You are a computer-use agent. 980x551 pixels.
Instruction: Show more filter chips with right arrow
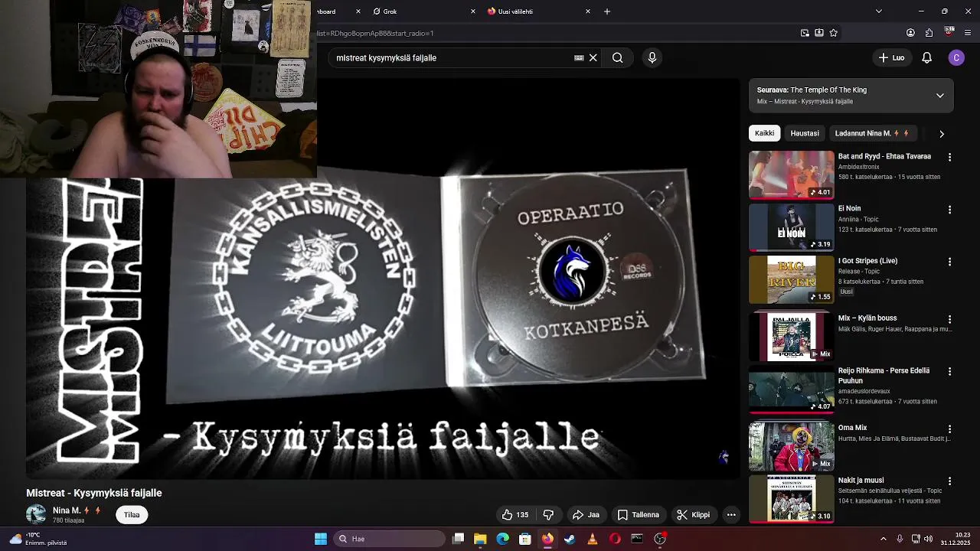coord(942,133)
